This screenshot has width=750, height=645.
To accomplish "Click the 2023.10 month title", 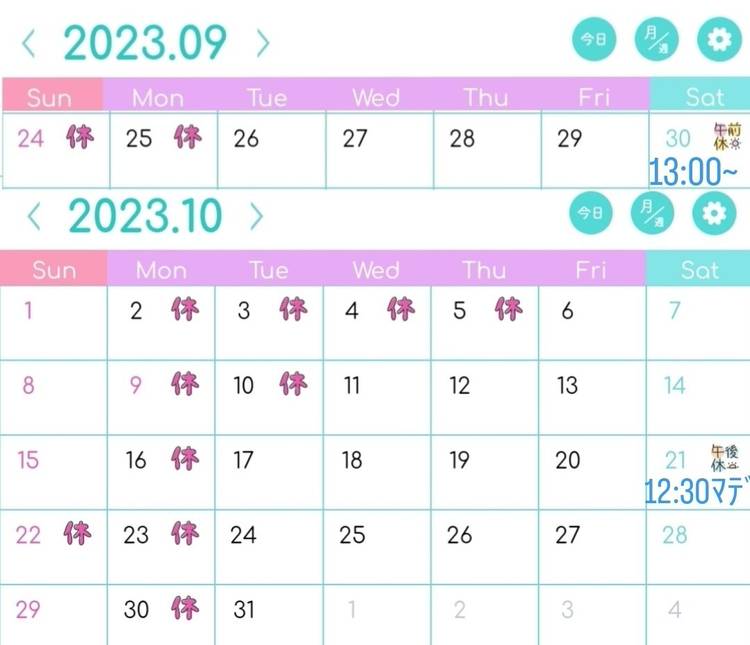I will (146, 215).
